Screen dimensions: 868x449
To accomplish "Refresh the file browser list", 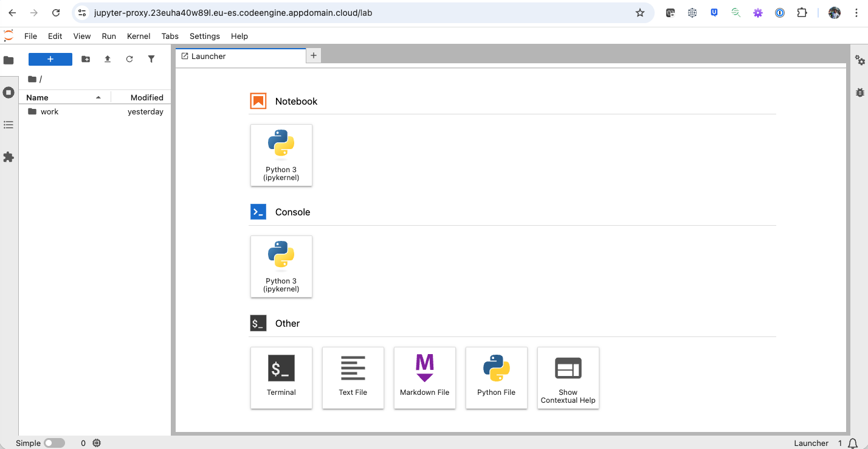I will click(129, 59).
